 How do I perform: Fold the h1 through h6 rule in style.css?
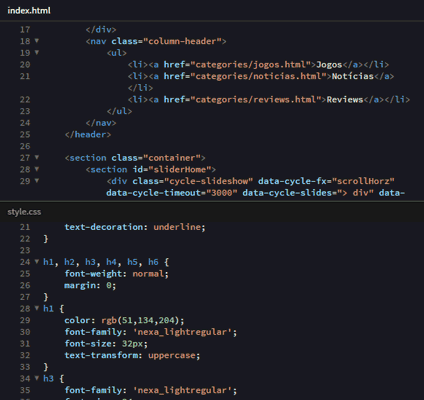[x=37, y=262]
